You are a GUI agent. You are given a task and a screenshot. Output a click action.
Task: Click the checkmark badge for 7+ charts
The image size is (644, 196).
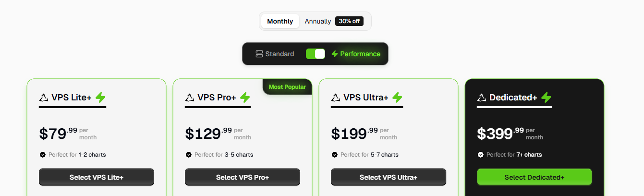[481, 155]
